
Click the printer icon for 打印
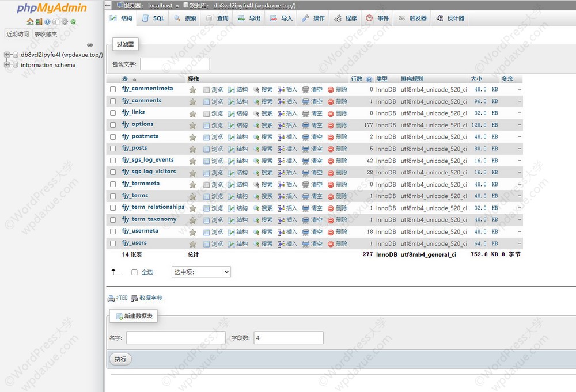[111, 298]
